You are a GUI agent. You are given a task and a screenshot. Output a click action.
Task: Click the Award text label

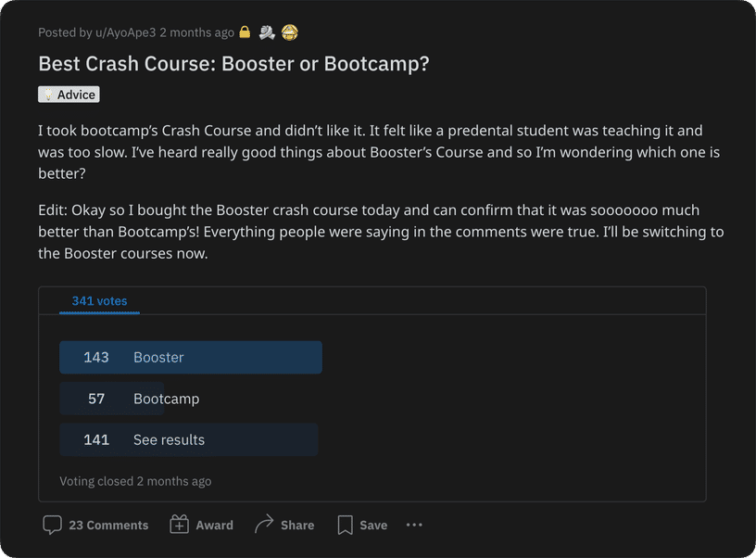[x=214, y=525]
